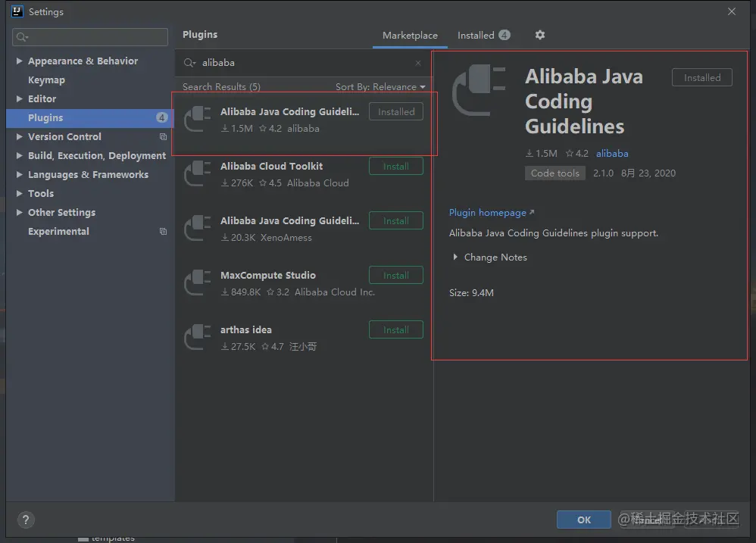
Task: Click the Alibaba Cloud Toolkit plugin icon
Action: [198, 174]
